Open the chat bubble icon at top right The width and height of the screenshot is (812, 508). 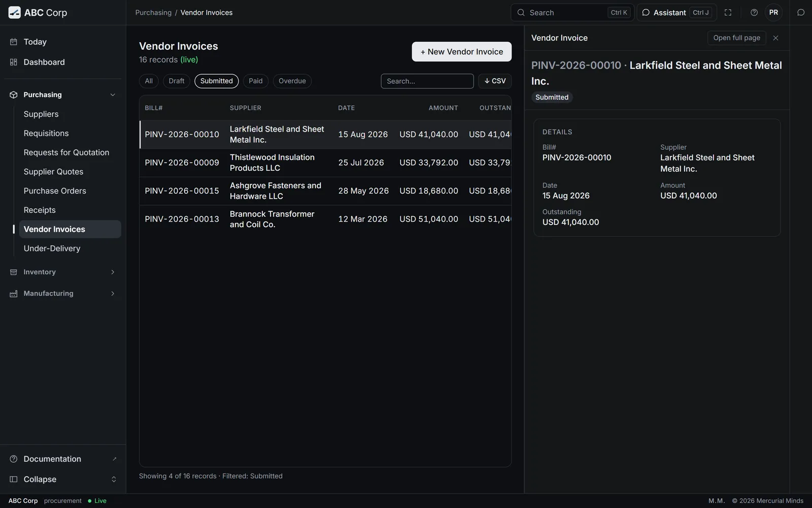[x=801, y=13]
